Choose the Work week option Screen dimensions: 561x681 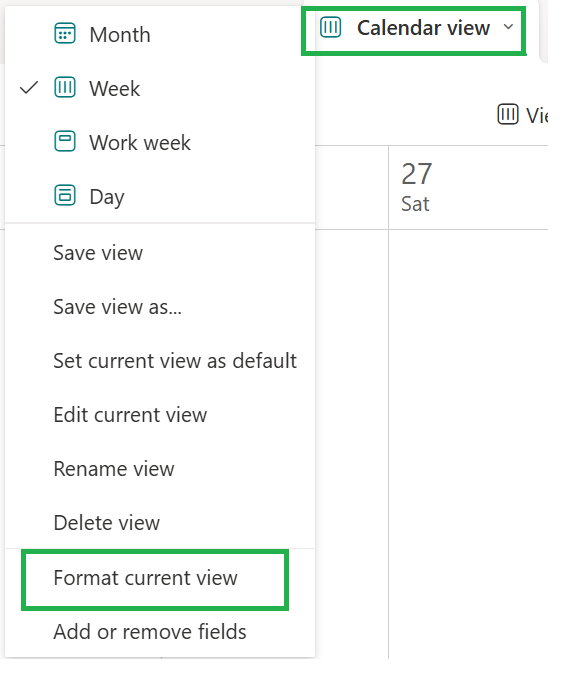[160, 142]
